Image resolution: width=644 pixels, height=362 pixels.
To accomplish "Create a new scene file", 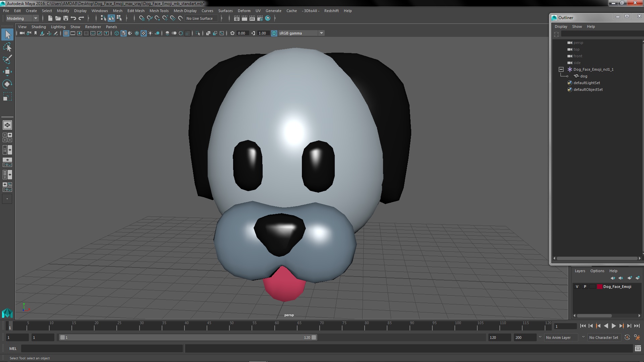I will (50, 18).
